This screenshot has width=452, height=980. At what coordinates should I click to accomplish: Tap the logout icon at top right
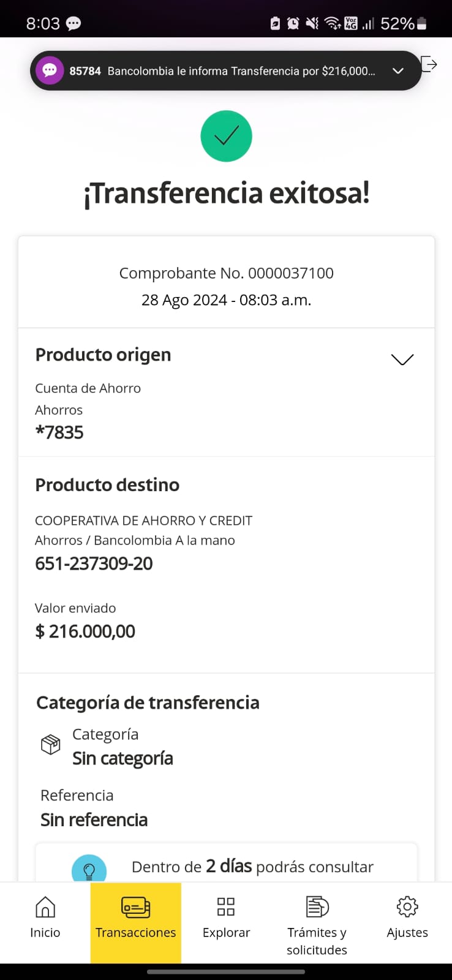point(429,64)
